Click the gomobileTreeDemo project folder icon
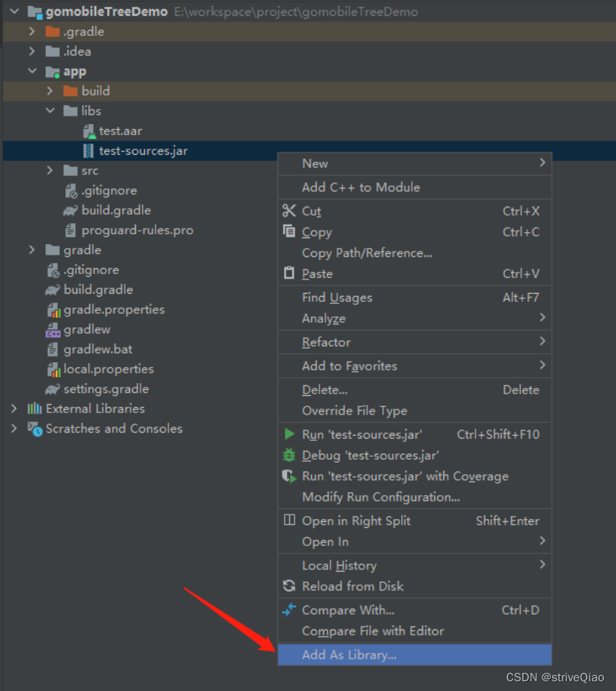616x691 pixels. (35, 12)
